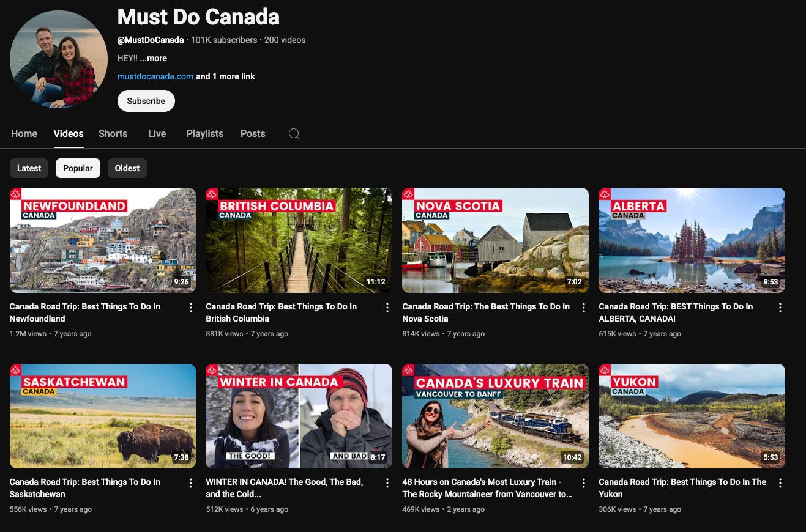This screenshot has height=532, width=806.
Task: Click '881K views • 7 years ago' text
Action: click(x=247, y=334)
